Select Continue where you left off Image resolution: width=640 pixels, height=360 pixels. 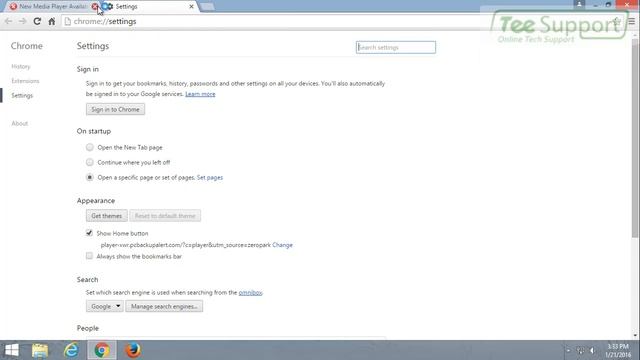(89, 162)
